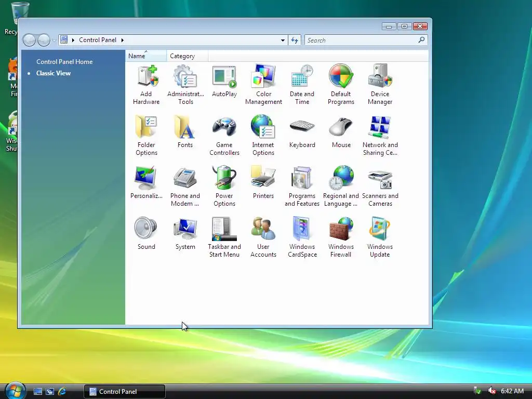Expand arrow after Control Panel breadcrumb
Viewport: 532px width, 399px height.
click(123, 40)
